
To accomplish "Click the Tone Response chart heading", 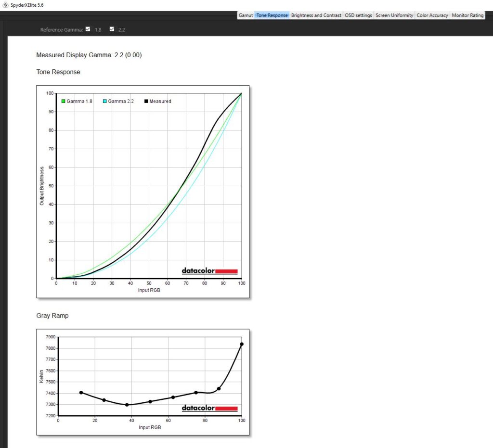I will pos(58,72).
